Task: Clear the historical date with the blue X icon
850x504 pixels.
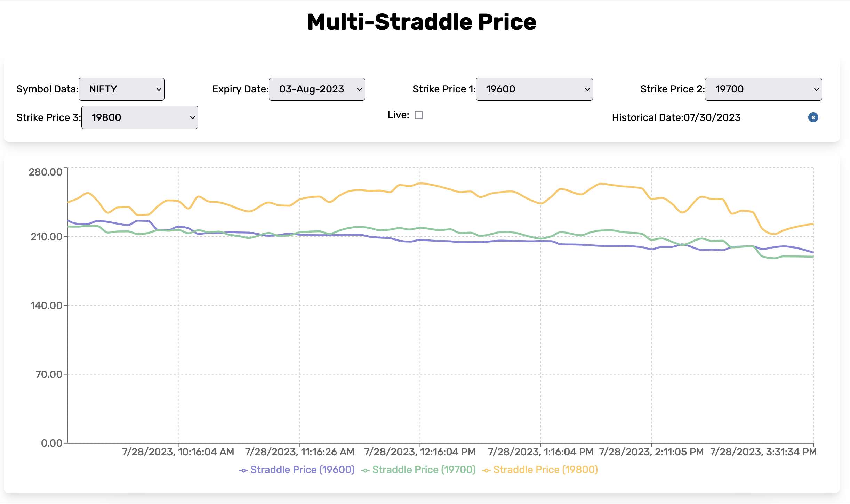Action: pos(813,118)
